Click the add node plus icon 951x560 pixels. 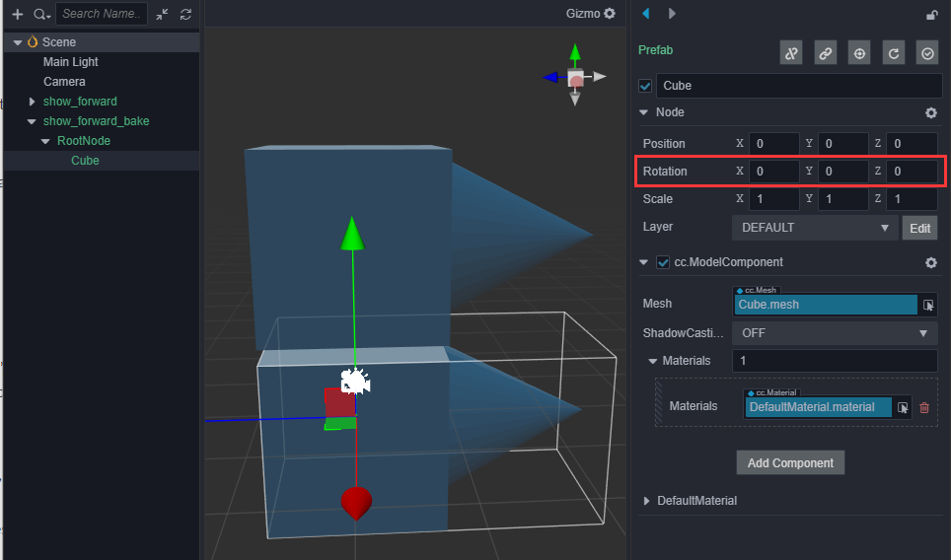pyautogui.click(x=17, y=14)
